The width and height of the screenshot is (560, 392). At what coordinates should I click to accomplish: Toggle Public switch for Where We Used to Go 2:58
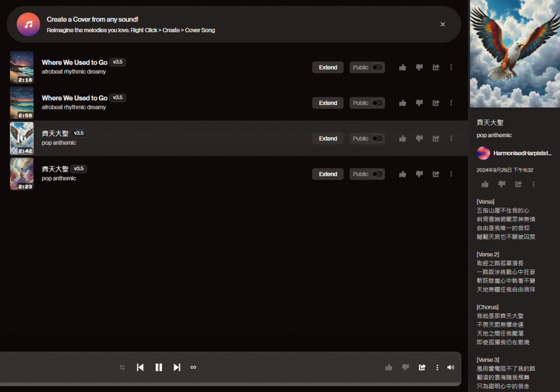(377, 103)
